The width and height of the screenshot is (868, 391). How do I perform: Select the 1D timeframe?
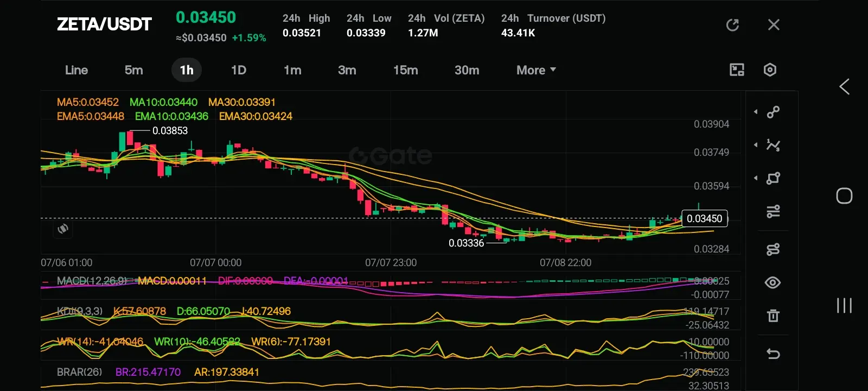[239, 70]
